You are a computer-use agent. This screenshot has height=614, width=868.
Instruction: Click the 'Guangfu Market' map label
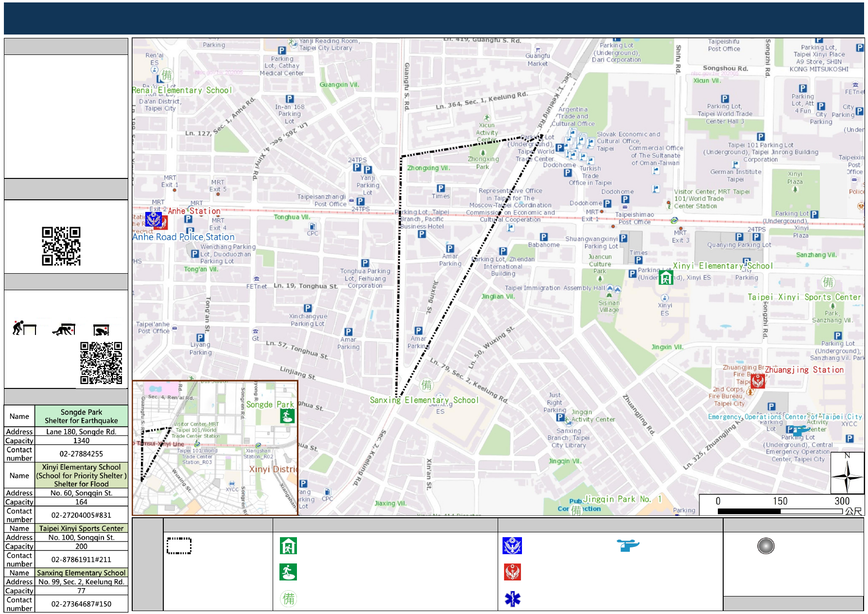(538, 60)
